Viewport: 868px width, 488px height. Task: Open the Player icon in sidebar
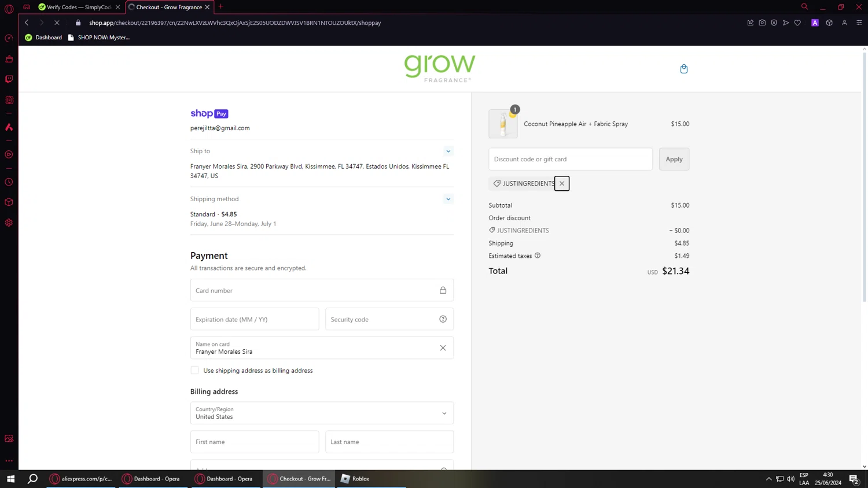pyautogui.click(x=9, y=154)
